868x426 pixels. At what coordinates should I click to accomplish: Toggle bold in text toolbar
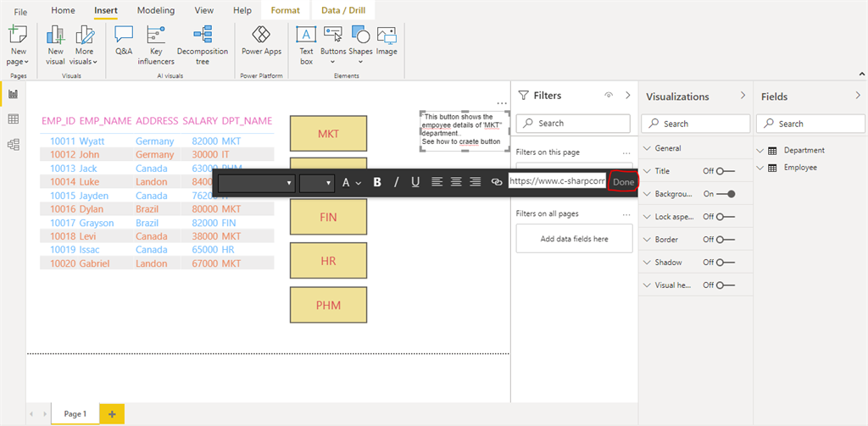click(x=377, y=182)
